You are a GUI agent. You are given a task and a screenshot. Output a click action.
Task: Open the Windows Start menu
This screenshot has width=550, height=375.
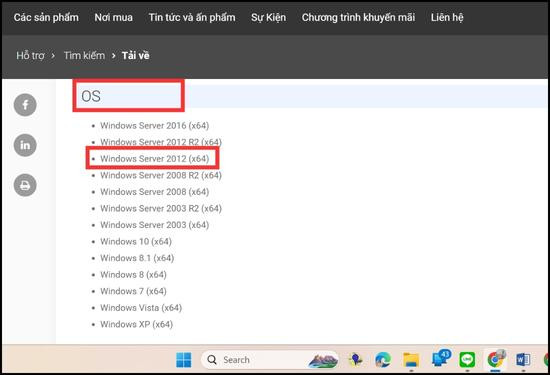183,360
